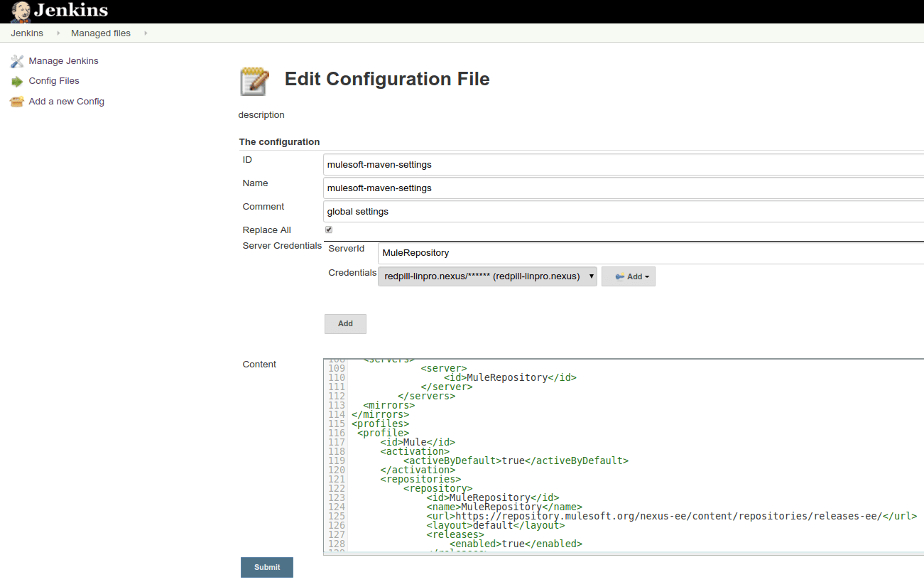Focus the ID field with mulesoft-maven-settings
This screenshot has width=924, height=582.
tap(624, 164)
